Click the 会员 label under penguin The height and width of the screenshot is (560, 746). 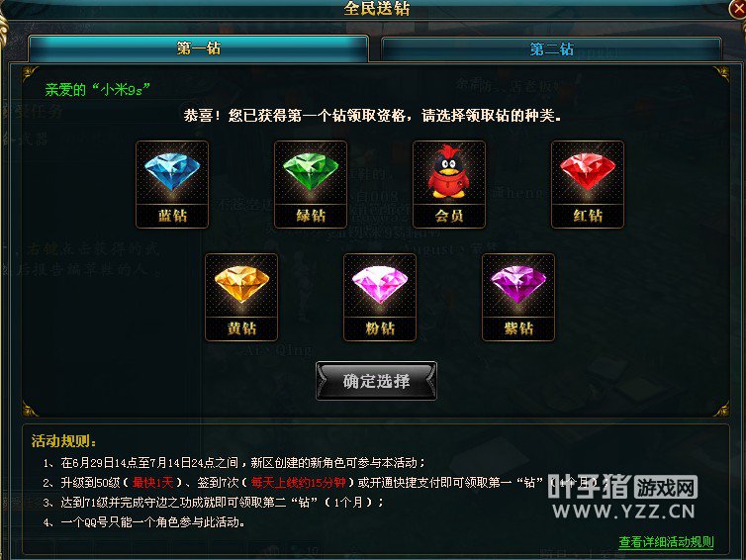coord(449,216)
